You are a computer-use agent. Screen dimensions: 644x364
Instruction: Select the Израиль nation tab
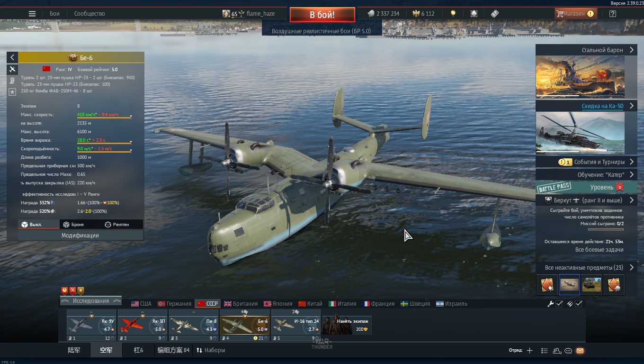452,304
